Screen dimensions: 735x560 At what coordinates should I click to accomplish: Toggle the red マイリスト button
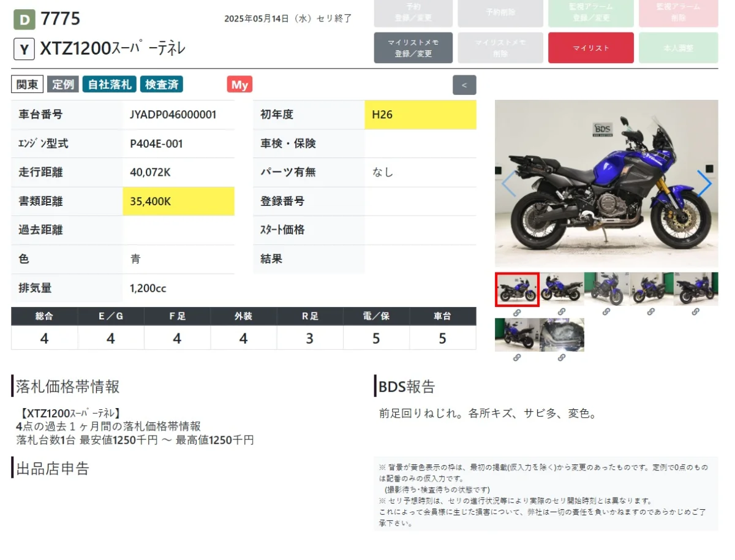(x=590, y=48)
